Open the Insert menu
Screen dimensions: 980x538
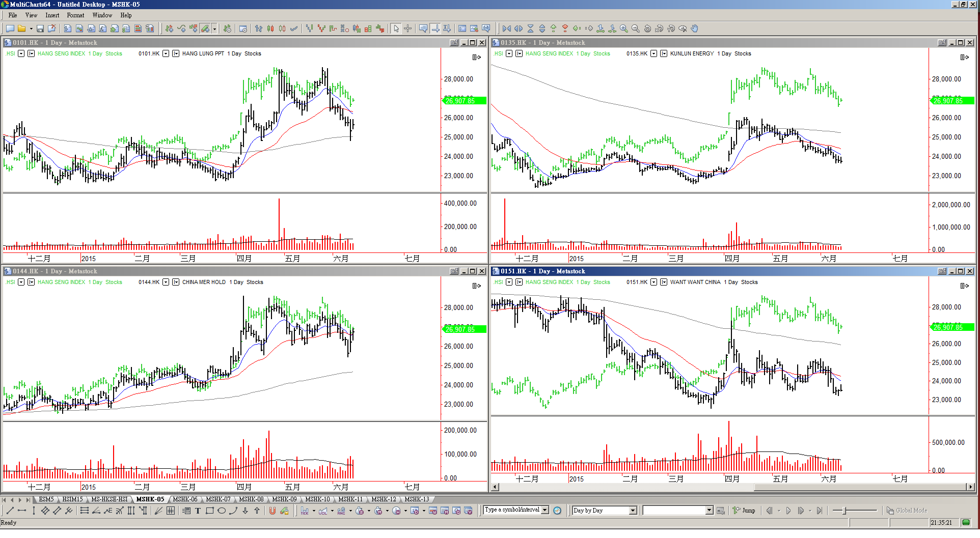click(x=52, y=15)
